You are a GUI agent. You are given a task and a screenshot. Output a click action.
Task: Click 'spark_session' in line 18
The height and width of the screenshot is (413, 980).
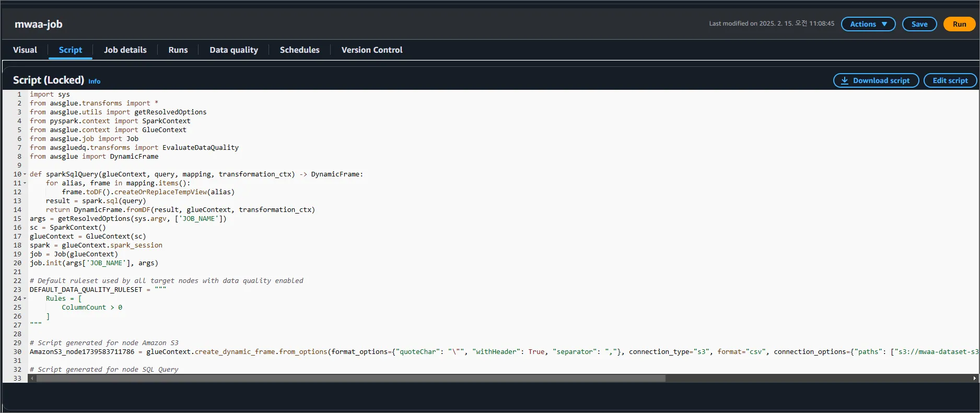tap(136, 245)
